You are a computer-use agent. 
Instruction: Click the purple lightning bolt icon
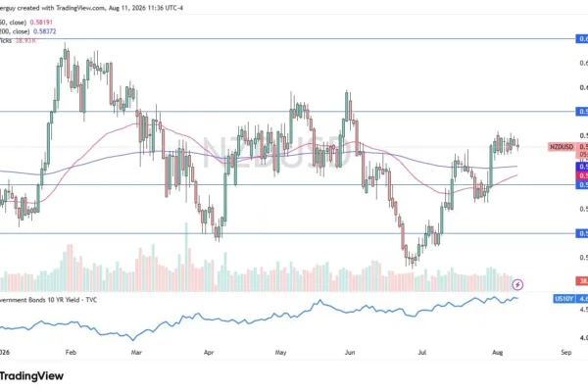(517, 285)
